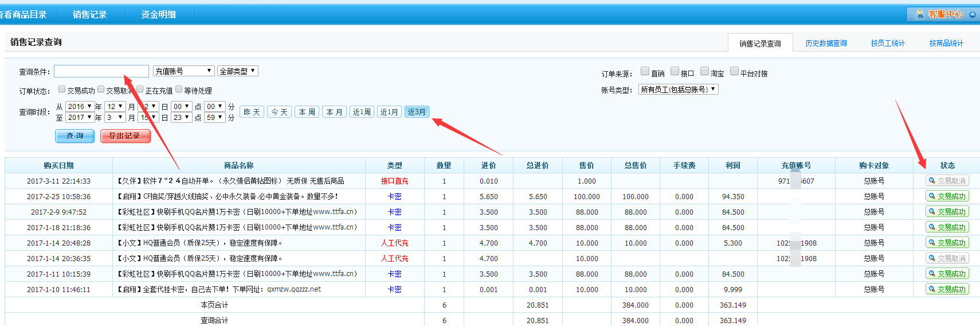The height and width of the screenshot is (326, 980).
Task: Select the 近1月 quick date range
Action: [389, 112]
